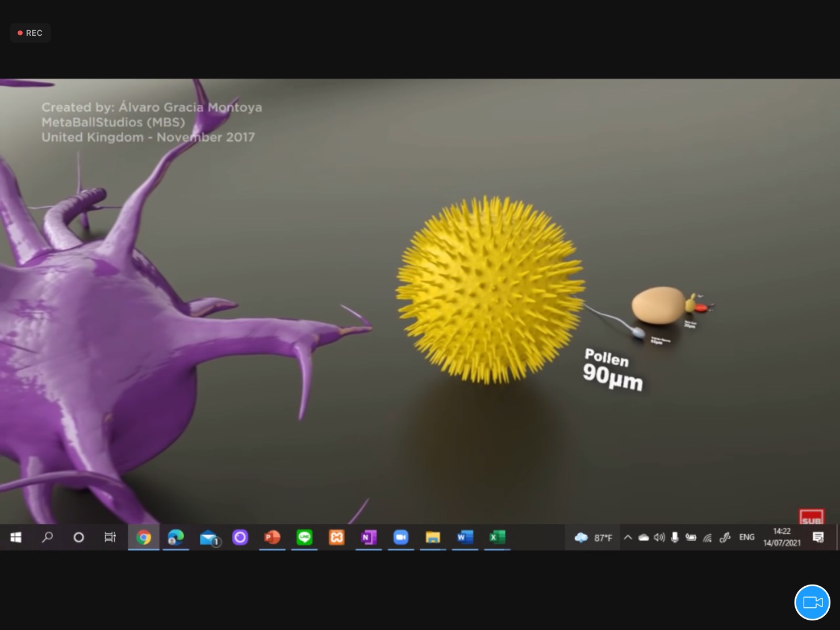Switch to Microsoft Word in taskbar
Screen dimensions: 840x630
(465, 537)
